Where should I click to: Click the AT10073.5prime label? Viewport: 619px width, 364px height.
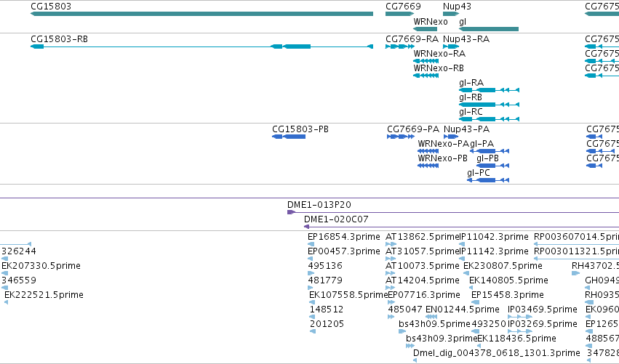pos(423,266)
